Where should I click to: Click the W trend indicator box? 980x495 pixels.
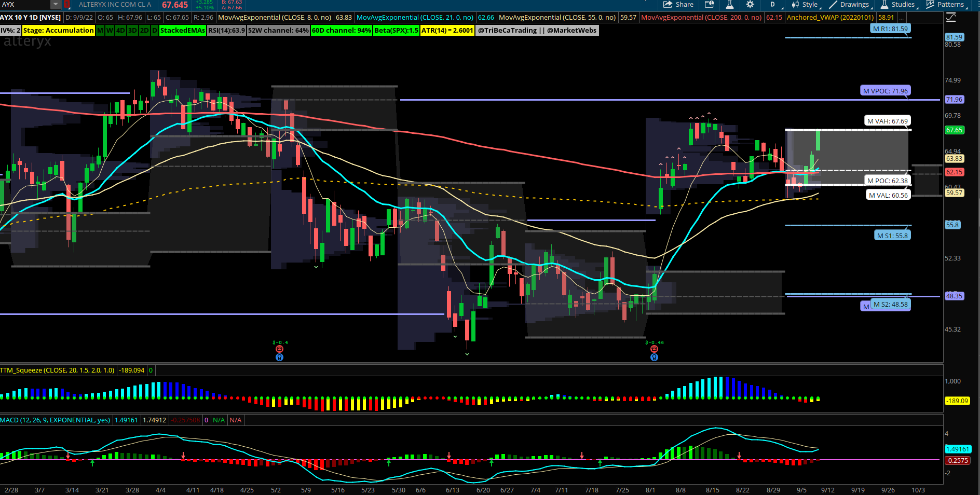pyautogui.click(x=110, y=31)
